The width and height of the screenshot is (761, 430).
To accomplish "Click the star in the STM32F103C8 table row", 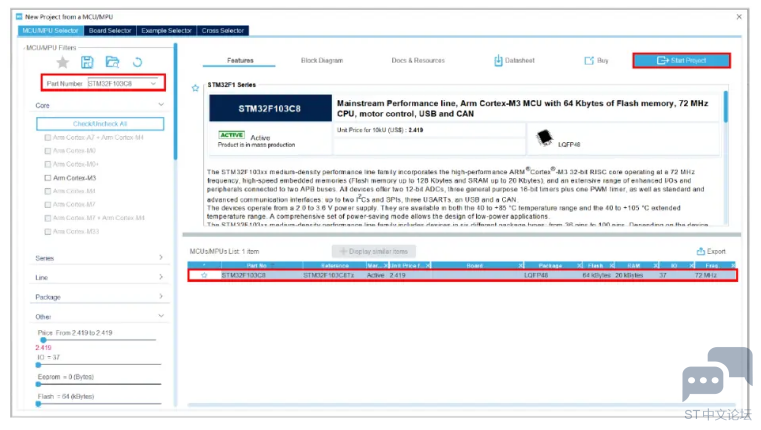I will click(204, 275).
